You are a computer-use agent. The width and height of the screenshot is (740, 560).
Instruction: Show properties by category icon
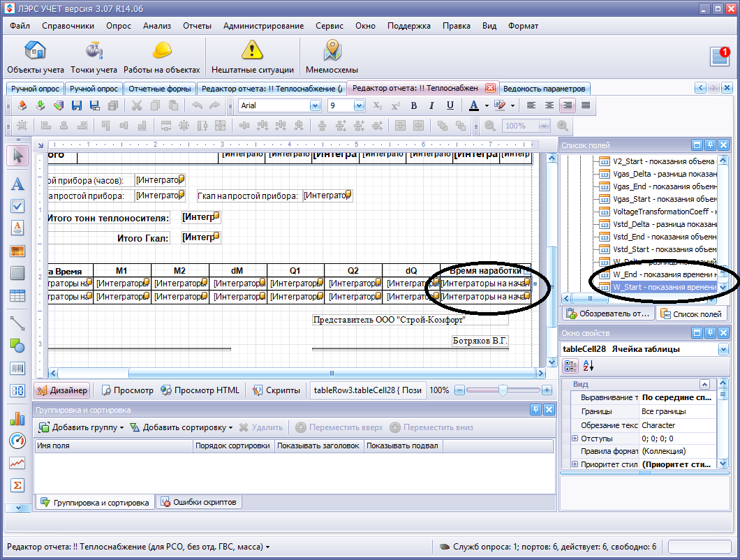coord(570,365)
